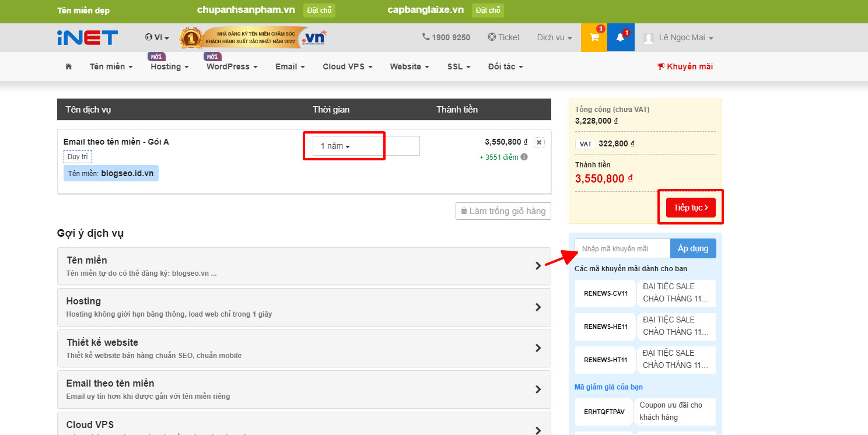Open the Lê Ngọc Mai account dropdown

[x=680, y=37]
